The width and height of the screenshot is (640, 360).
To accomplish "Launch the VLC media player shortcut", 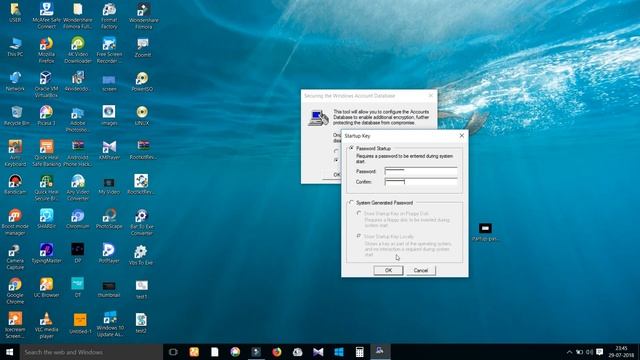I will (x=46, y=325).
